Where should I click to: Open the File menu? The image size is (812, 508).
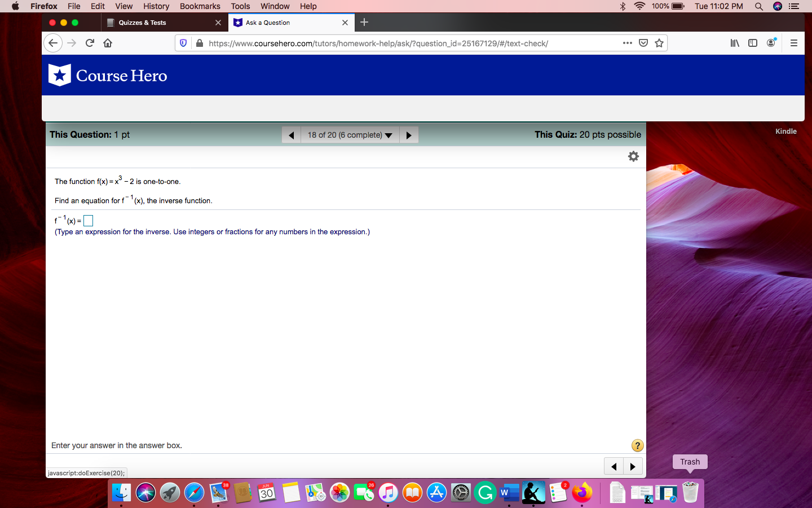click(74, 6)
